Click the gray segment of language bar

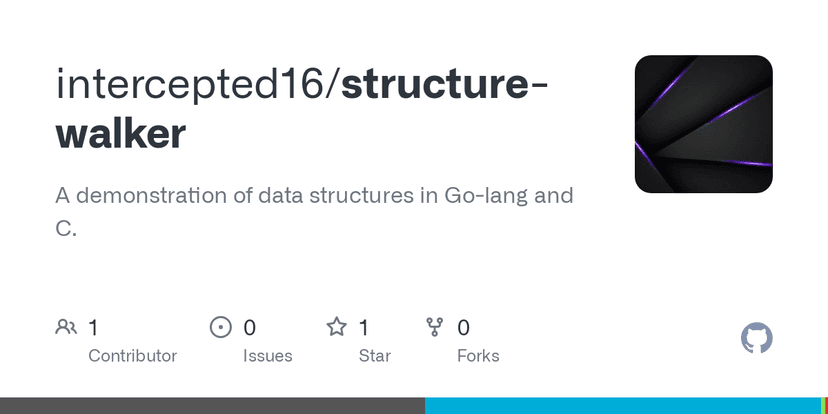[212, 406]
